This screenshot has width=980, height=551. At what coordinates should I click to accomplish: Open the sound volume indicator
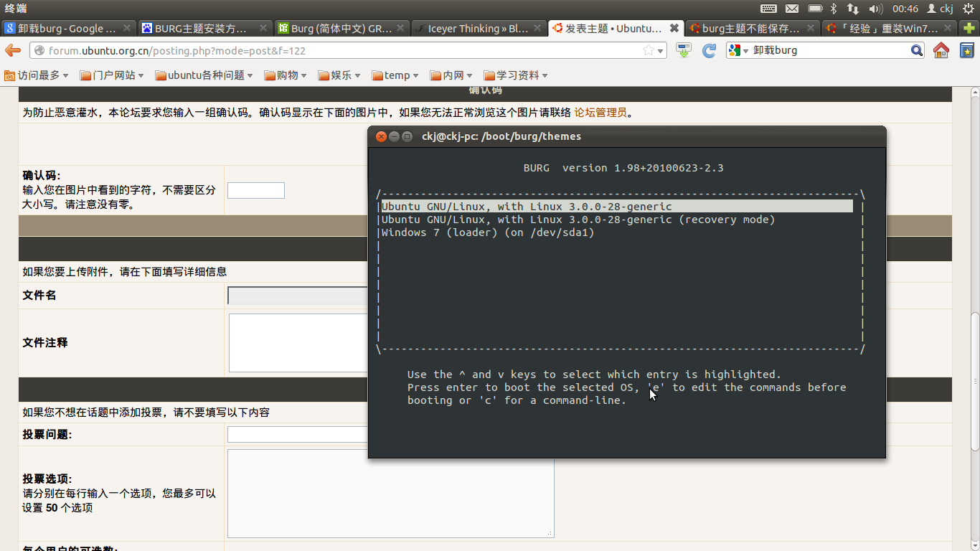coord(876,9)
